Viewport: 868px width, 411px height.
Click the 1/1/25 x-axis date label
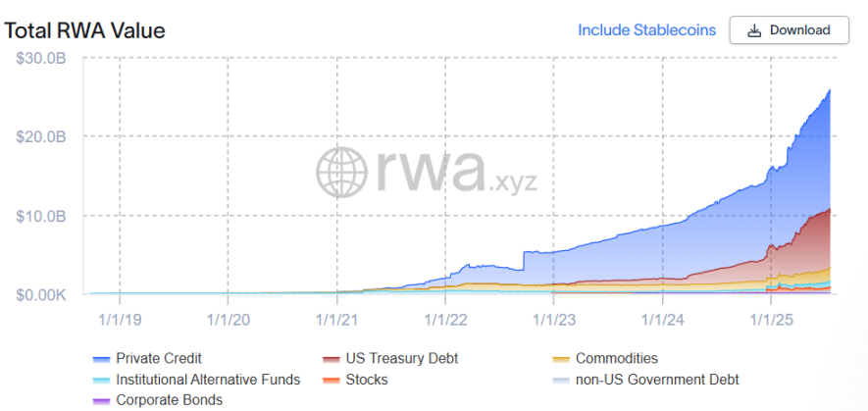tap(771, 319)
